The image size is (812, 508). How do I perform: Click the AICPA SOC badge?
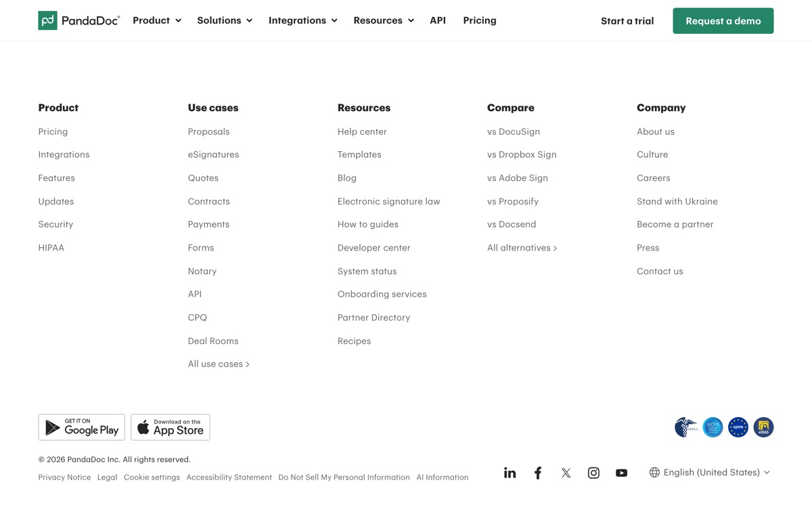coord(713,427)
